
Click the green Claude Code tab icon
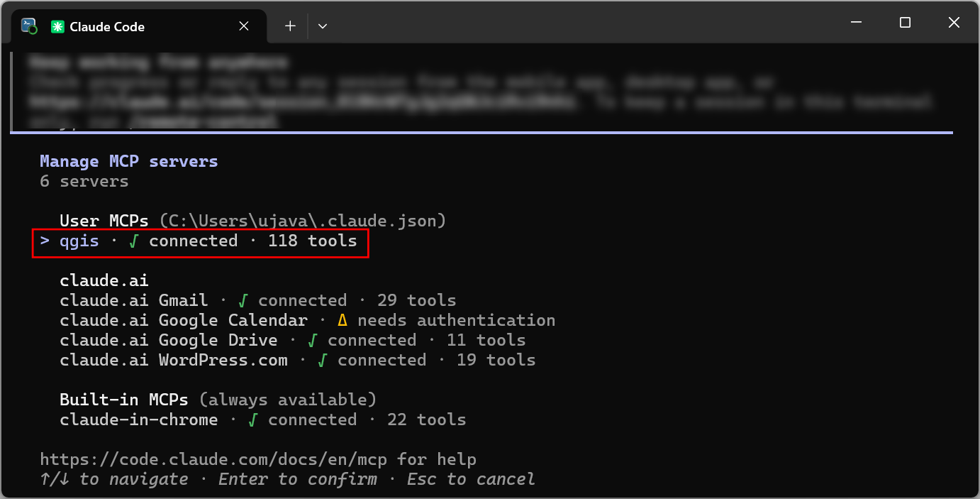click(x=57, y=27)
